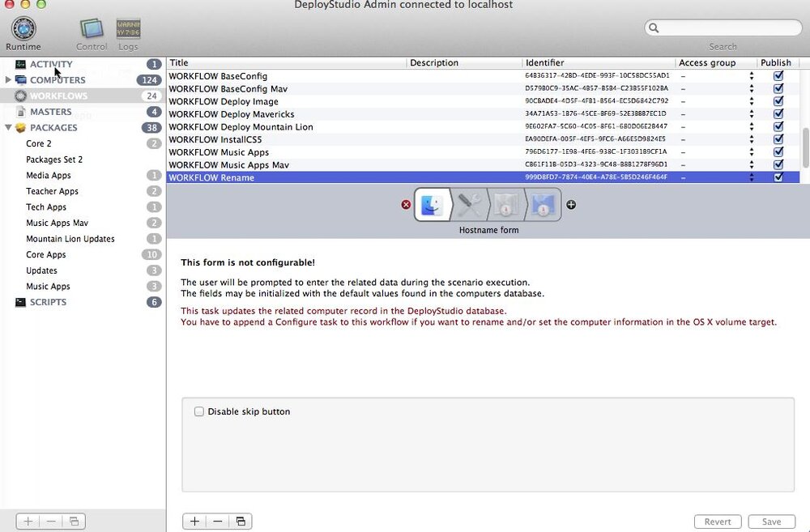Enable Disable skip button checkbox
This screenshot has width=810, height=532.
point(199,411)
